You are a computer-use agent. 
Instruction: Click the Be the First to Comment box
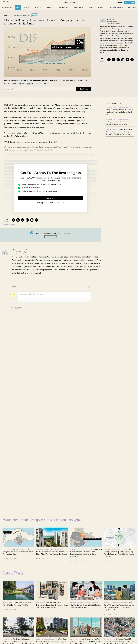[54, 297]
